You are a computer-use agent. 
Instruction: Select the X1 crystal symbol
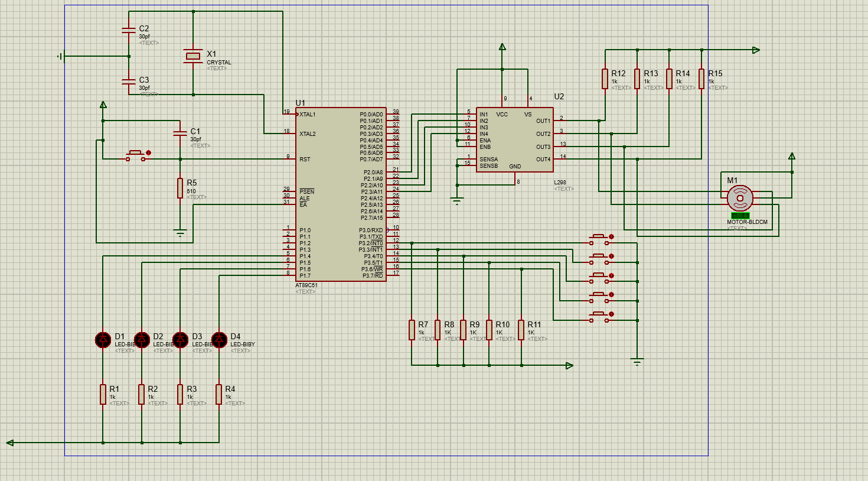193,56
